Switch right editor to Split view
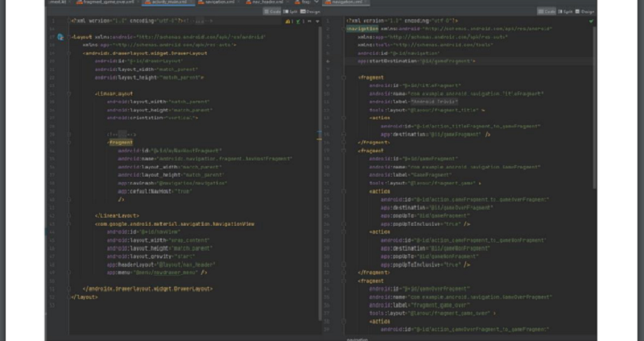The image size is (644, 341). 565,11
